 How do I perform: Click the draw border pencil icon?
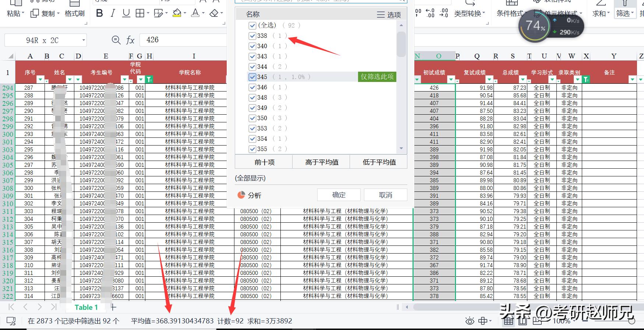(158, 13)
